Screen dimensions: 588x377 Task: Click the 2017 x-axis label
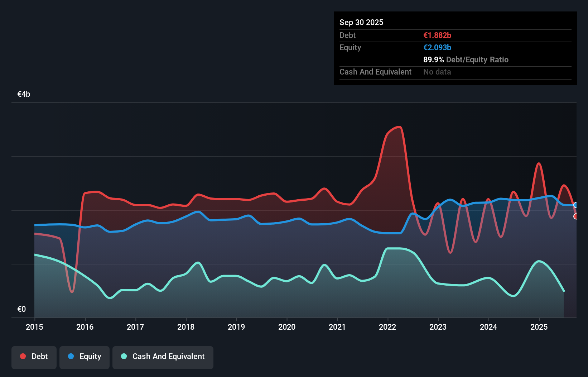click(135, 327)
